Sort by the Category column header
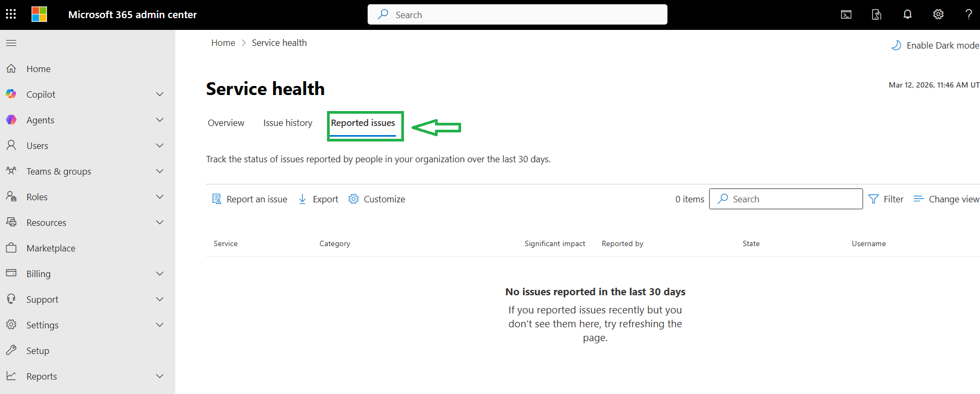Image resolution: width=980 pixels, height=394 pixels. tap(335, 243)
